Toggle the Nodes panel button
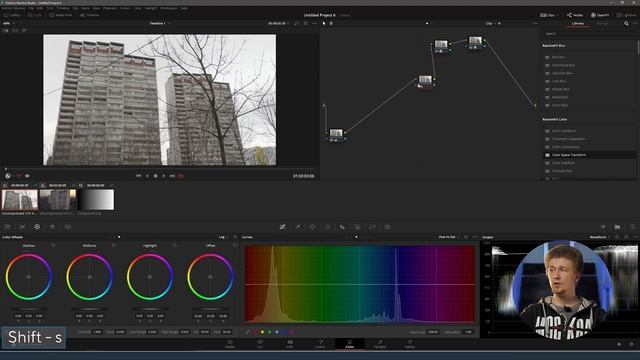The height and width of the screenshot is (360, 640). point(575,15)
